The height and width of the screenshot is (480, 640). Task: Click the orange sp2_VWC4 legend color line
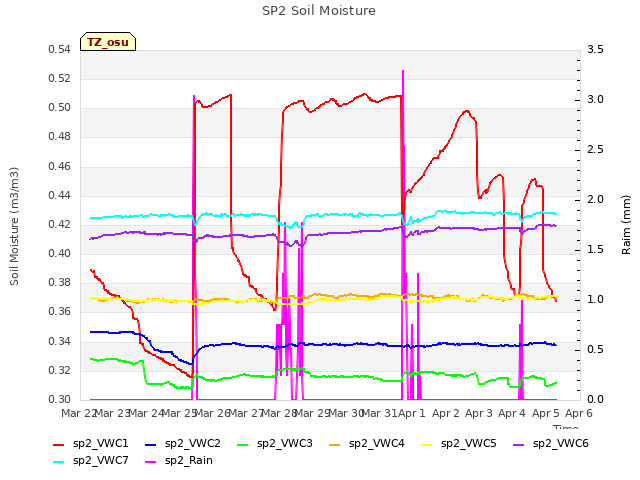335,445
